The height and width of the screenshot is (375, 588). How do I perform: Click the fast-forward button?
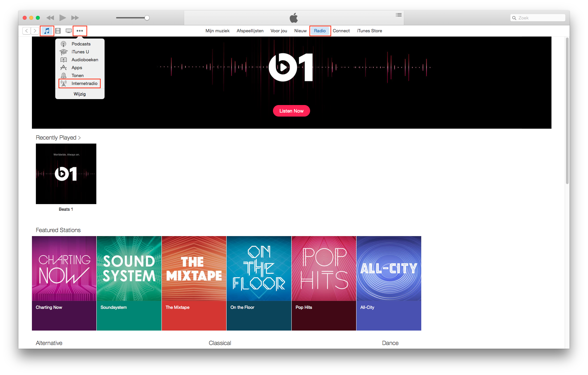(75, 18)
